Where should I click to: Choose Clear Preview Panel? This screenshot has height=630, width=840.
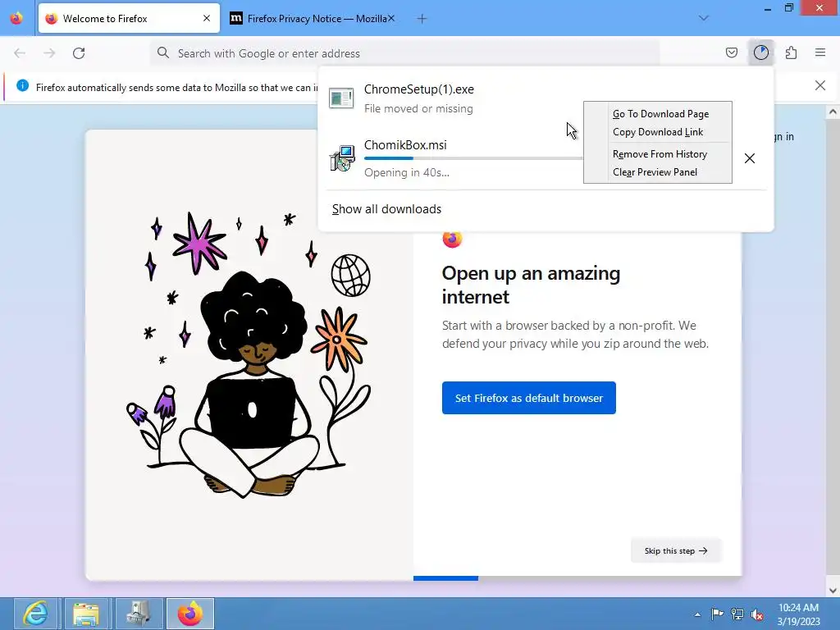point(655,172)
